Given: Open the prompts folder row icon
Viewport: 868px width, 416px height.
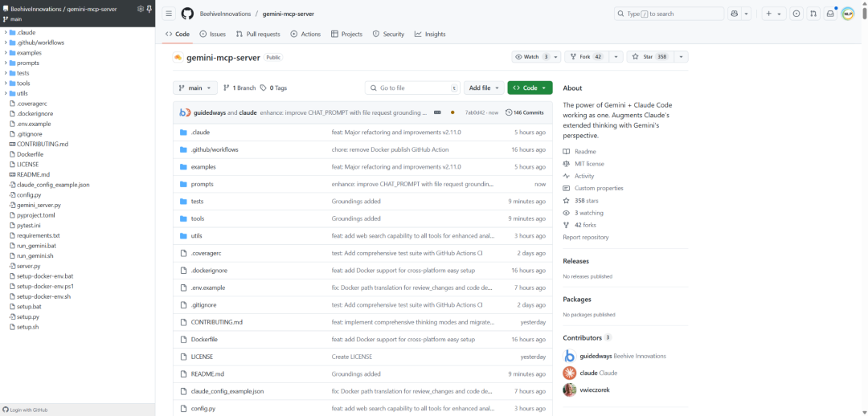Looking at the screenshot, I should click(x=184, y=184).
